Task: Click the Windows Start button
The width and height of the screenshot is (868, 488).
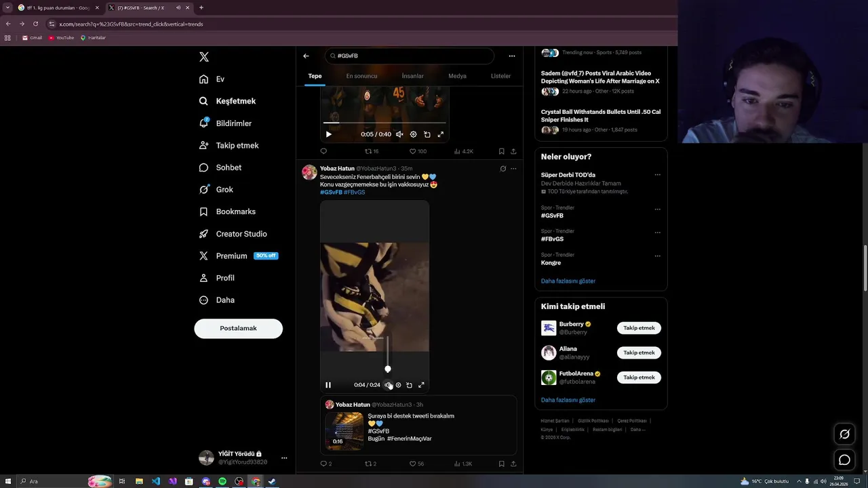Action: click(8, 481)
